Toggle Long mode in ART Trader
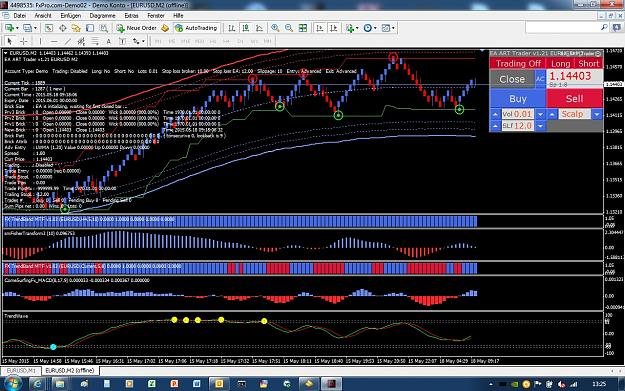 [x=560, y=64]
